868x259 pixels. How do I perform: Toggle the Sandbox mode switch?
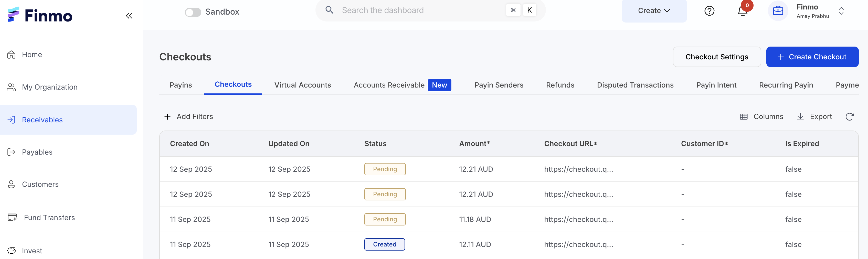coord(193,12)
